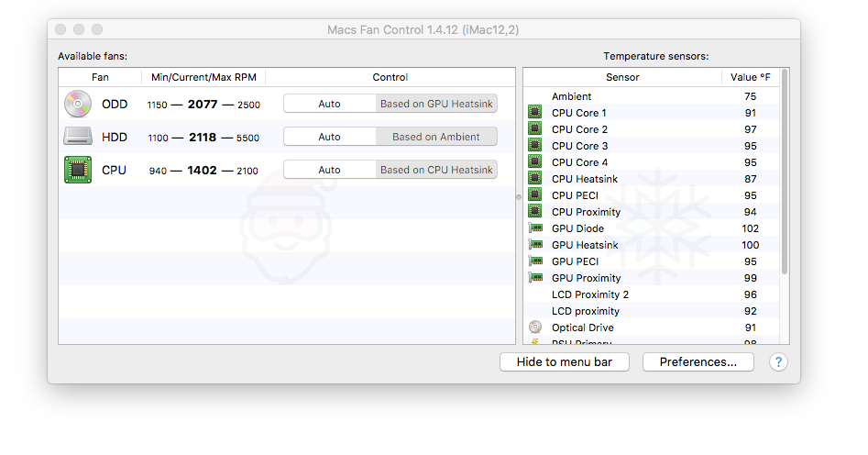The width and height of the screenshot is (868, 455).
Task: Click the CPU Core 3 chip icon
Action: click(x=534, y=145)
